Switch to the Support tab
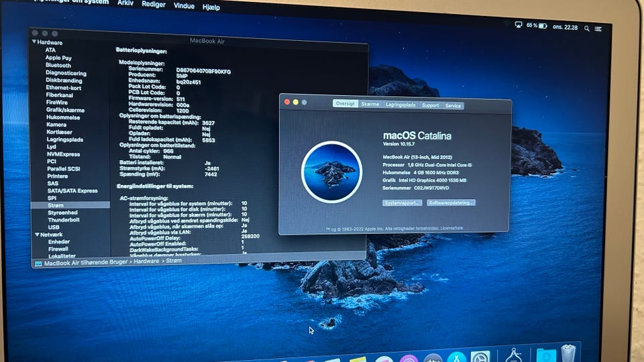The width and height of the screenshot is (644, 362). point(431,105)
